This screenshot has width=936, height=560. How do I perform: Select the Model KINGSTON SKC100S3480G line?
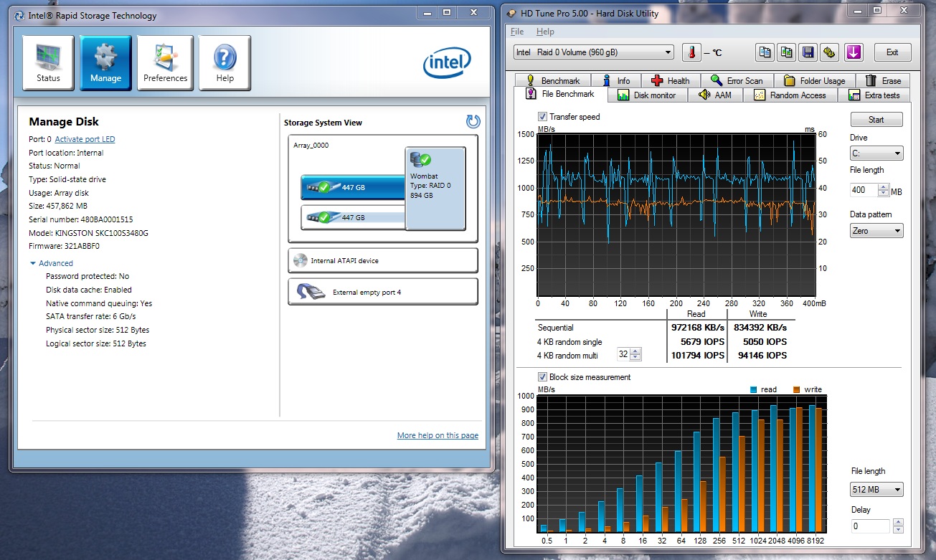tap(89, 233)
